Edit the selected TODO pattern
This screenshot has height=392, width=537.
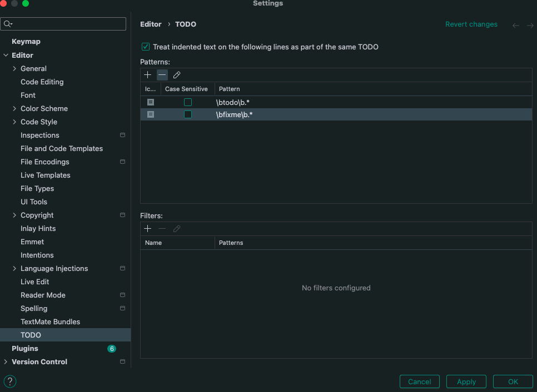coord(177,75)
